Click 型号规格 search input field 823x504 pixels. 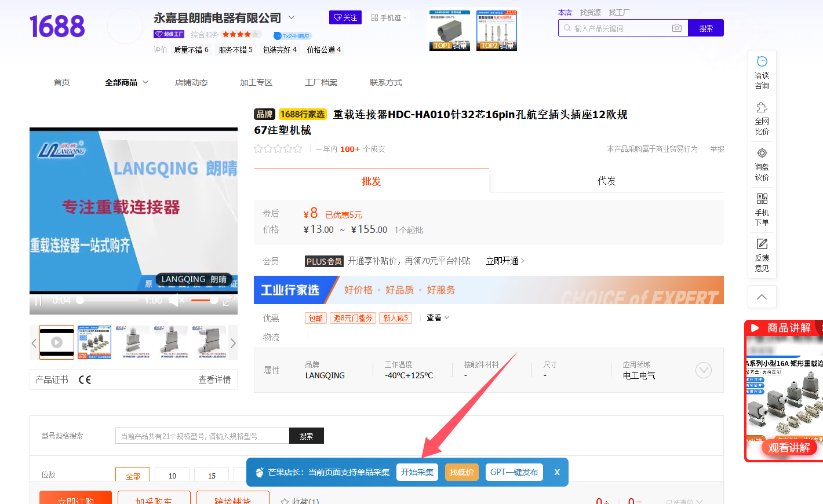202,436
